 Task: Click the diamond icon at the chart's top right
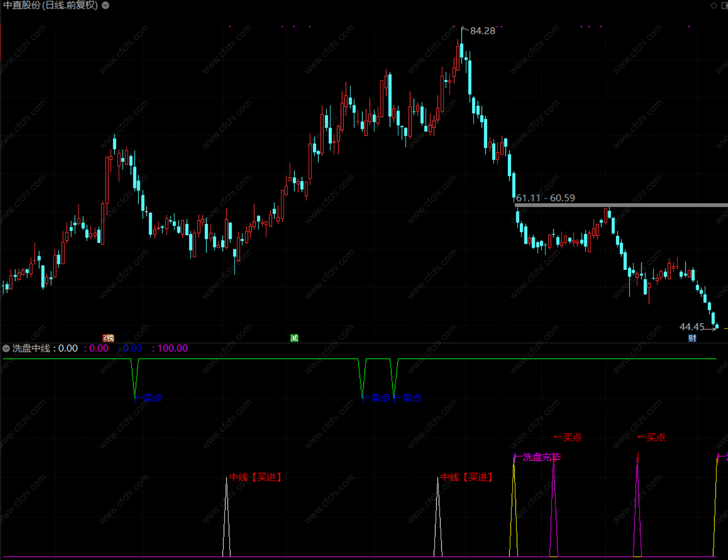(713, 5)
